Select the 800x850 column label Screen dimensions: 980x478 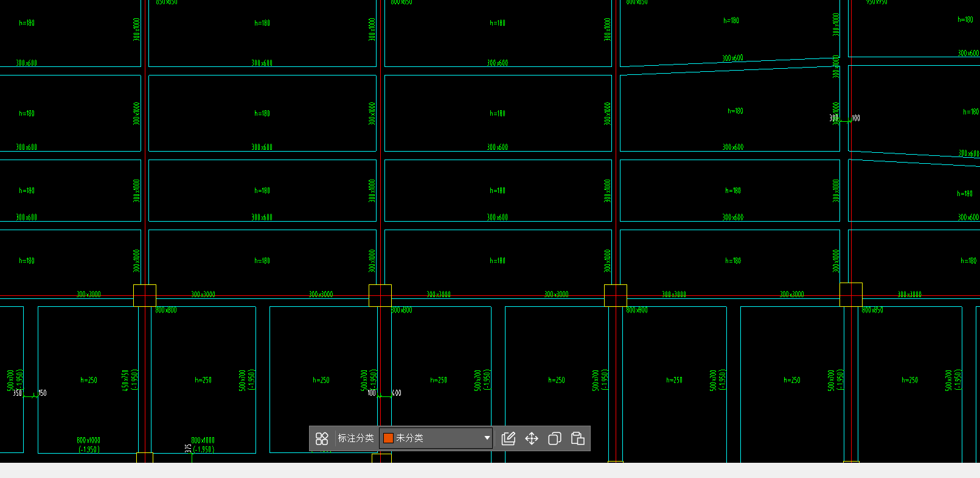coord(872,311)
